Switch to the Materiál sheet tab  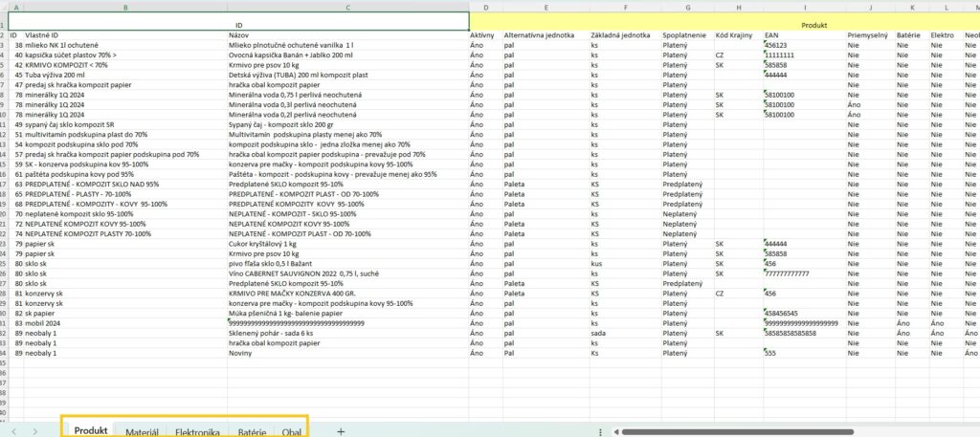click(x=143, y=432)
